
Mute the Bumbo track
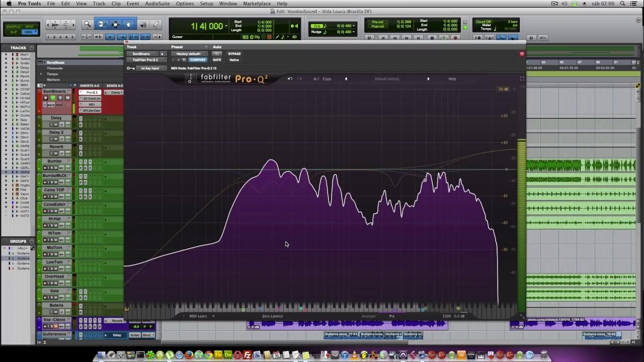[55, 168]
